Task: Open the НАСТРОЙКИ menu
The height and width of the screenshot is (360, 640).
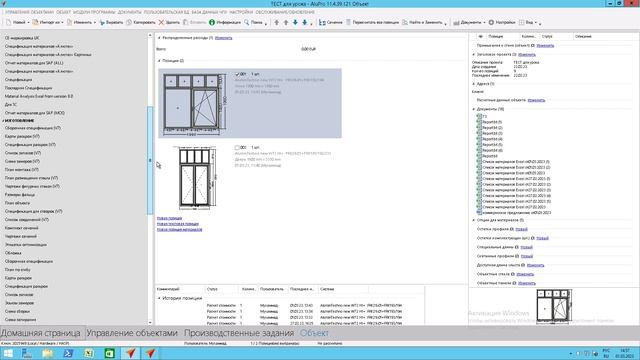Action: [241, 12]
